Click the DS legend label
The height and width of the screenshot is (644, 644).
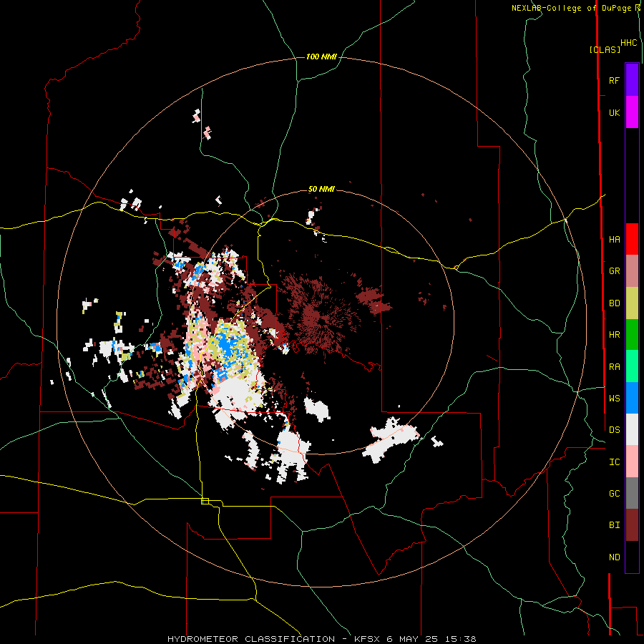[x=614, y=430]
